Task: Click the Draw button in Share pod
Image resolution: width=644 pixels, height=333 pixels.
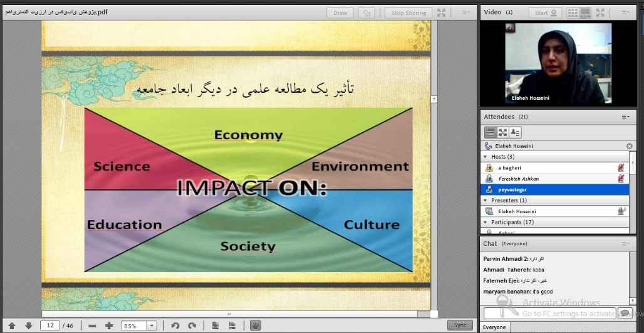Action: [340, 13]
